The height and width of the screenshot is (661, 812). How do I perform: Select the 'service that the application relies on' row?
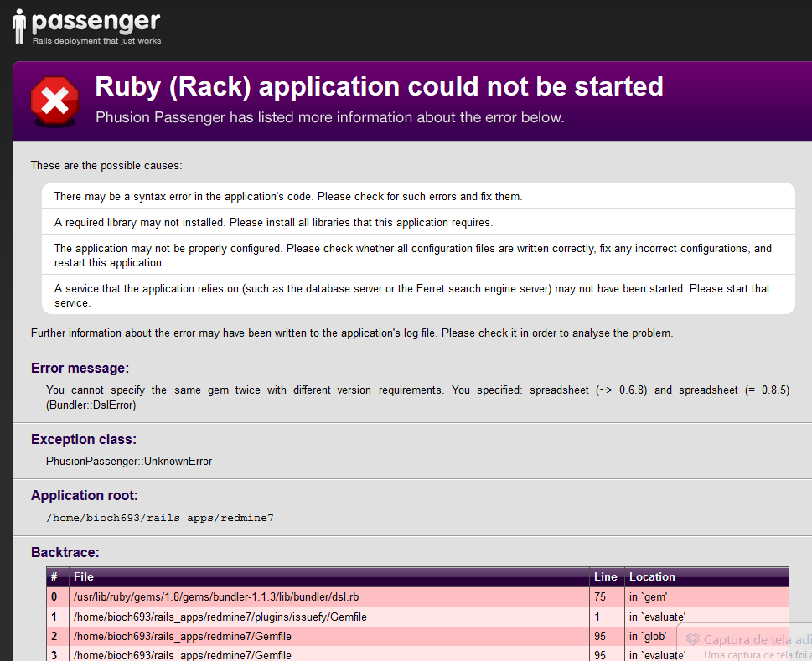click(418, 295)
